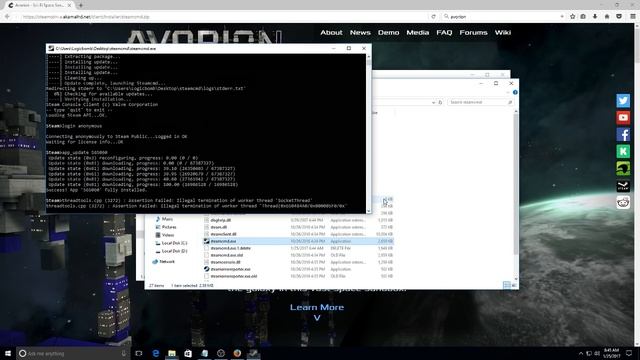Select the Avorion browser tab
This screenshot has width=640, height=360.
(39, 5)
